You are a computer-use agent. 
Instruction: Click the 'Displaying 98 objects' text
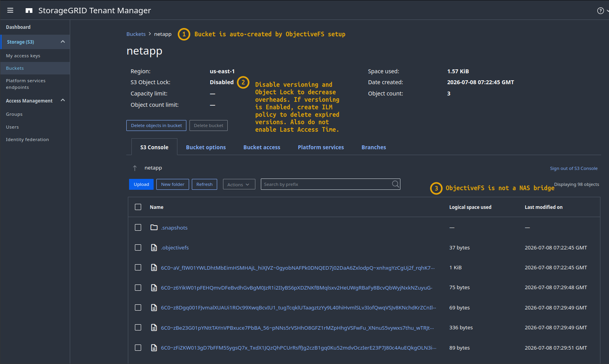[577, 184]
